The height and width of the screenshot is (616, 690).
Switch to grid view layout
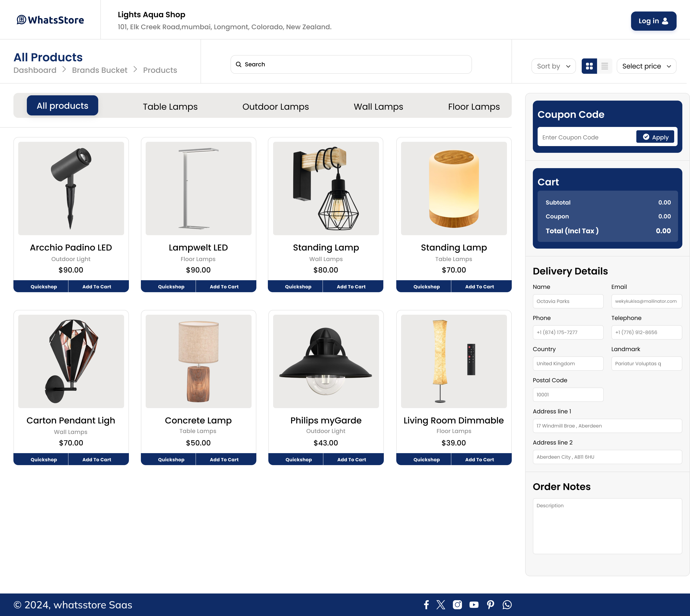pos(589,66)
